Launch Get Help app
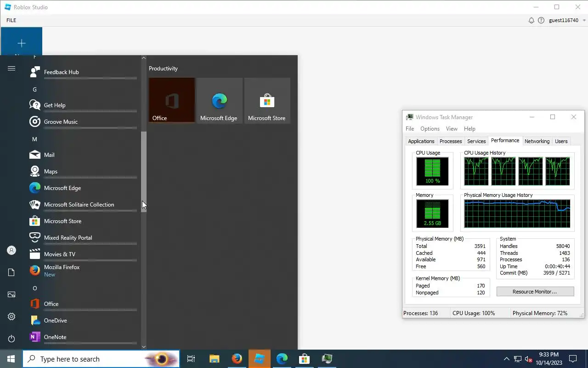The height and width of the screenshot is (368, 588). 83,105
